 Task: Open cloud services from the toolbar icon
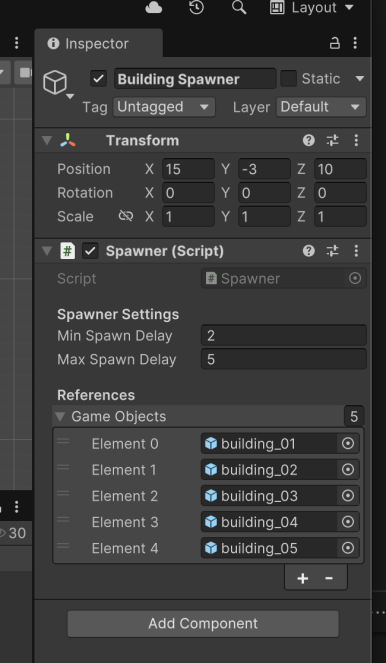(x=153, y=8)
